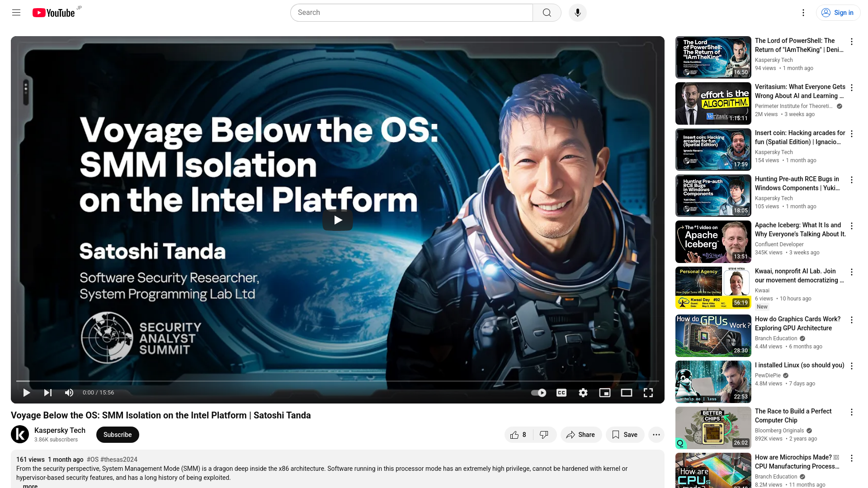Open the top-right Settings three-dot menu
The image size is (868, 488).
tap(803, 13)
